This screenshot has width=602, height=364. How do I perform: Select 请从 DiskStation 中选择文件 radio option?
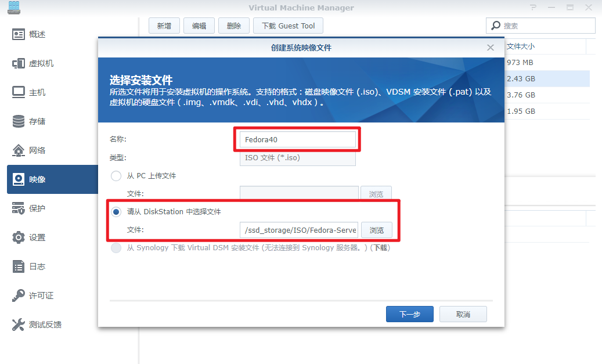(116, 212)
